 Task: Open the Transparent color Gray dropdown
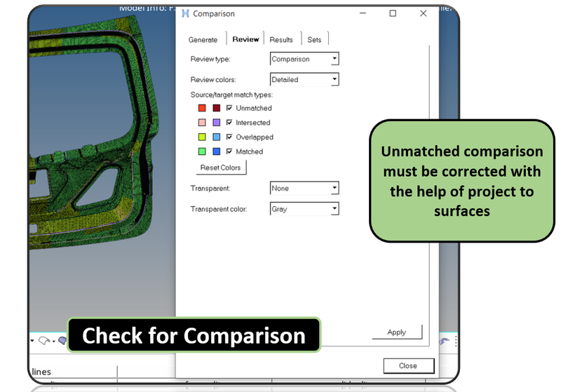(334, 209)
